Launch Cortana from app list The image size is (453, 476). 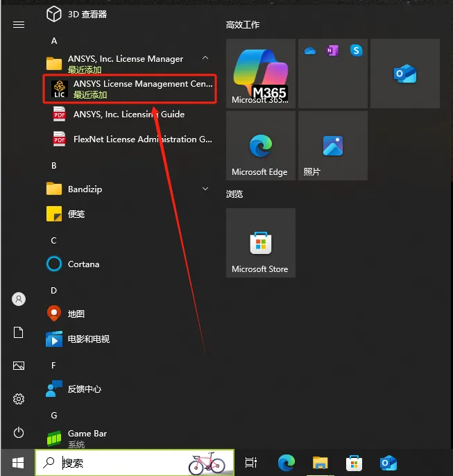(73, 264)
